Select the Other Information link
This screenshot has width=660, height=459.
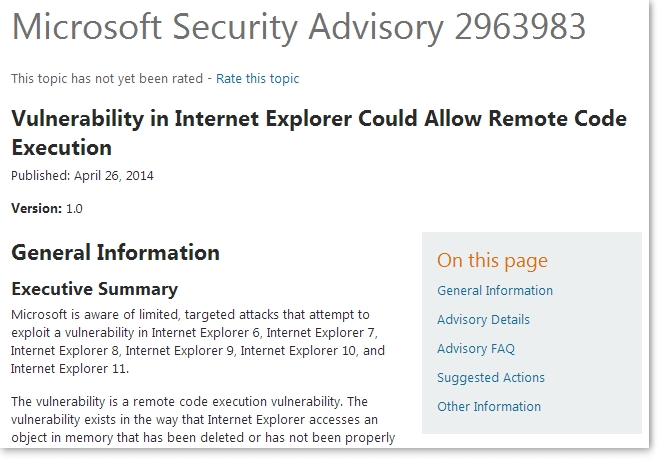coord(489,407)
